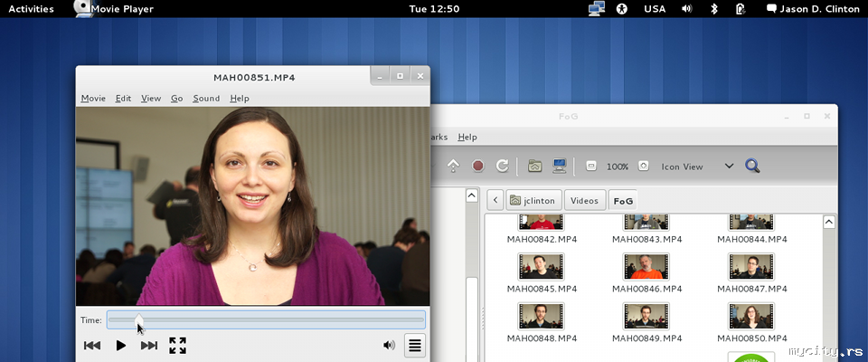The width and height of the screenshot is (868, 362).
Task: Stop loading with the red stop icon
Action: pyautogui.click(x=477, y=167)
